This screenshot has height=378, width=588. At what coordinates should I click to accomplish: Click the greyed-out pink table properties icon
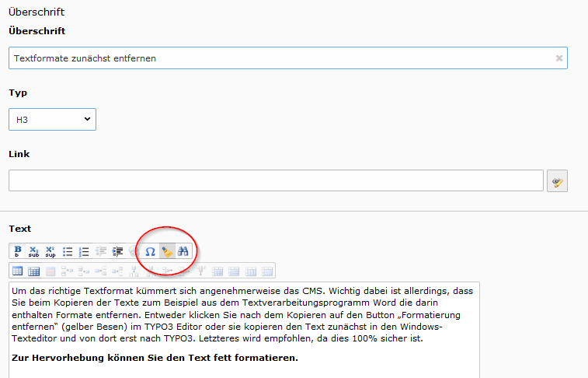point(50,271)
